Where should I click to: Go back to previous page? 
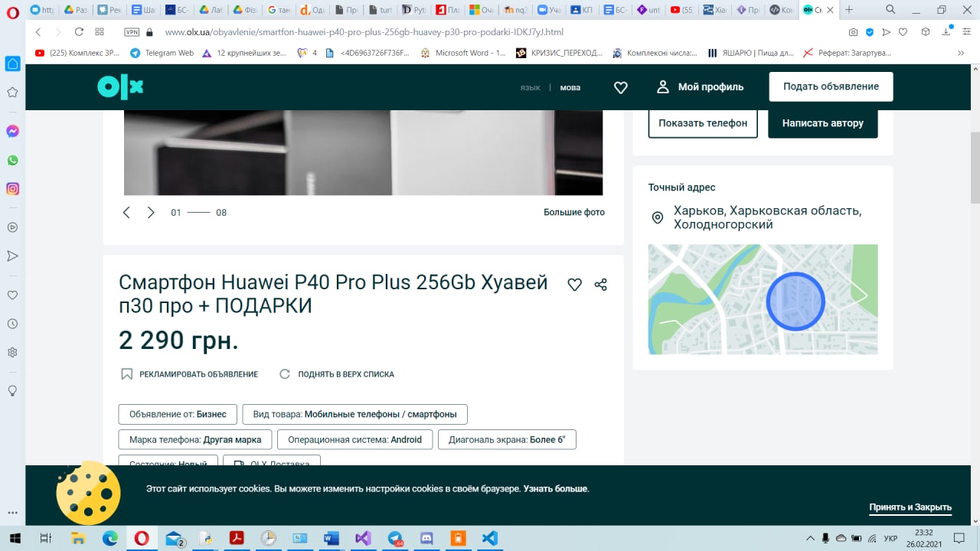(x=38, y=32)
